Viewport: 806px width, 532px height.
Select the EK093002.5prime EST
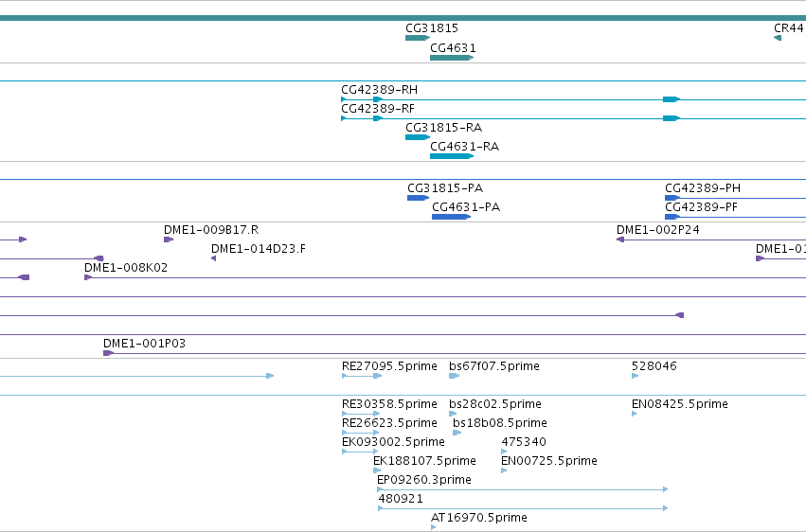(x=359, y=452)
